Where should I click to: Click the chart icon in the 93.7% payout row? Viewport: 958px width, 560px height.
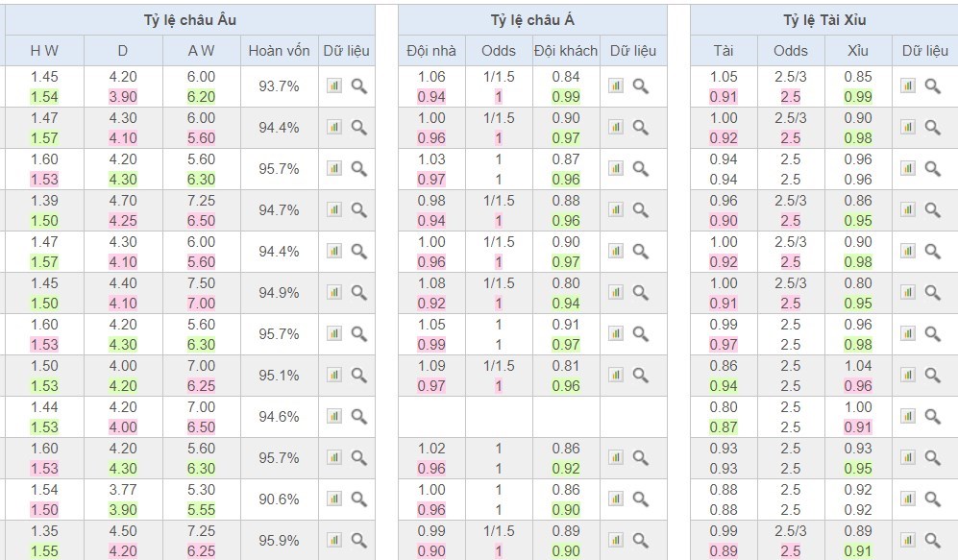pyautogui.click(x=333, y=86)
